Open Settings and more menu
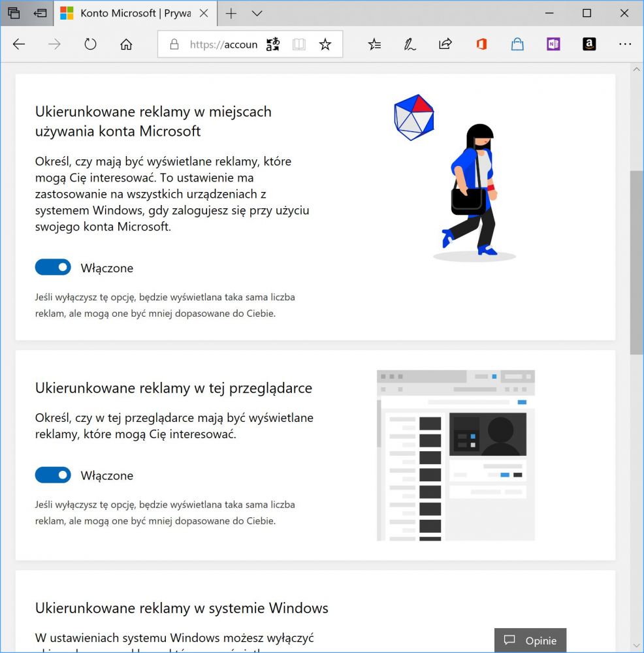 click(x=625, y=44)
